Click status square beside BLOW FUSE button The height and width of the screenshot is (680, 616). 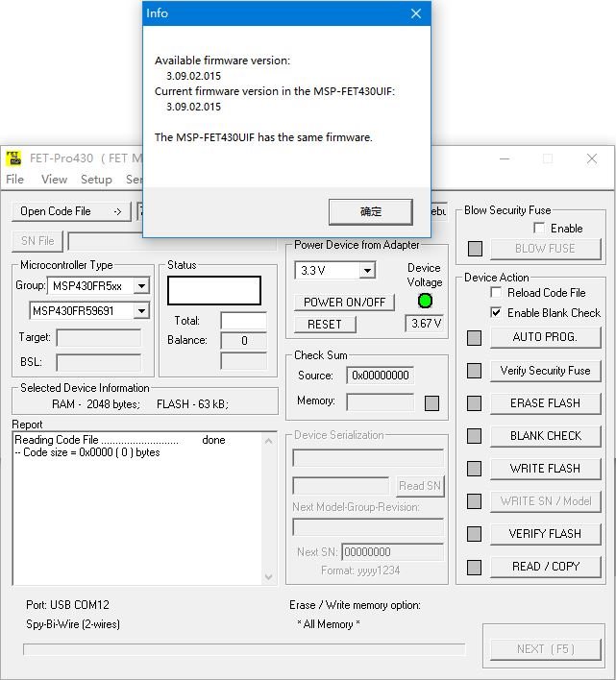tap(475, 249)
